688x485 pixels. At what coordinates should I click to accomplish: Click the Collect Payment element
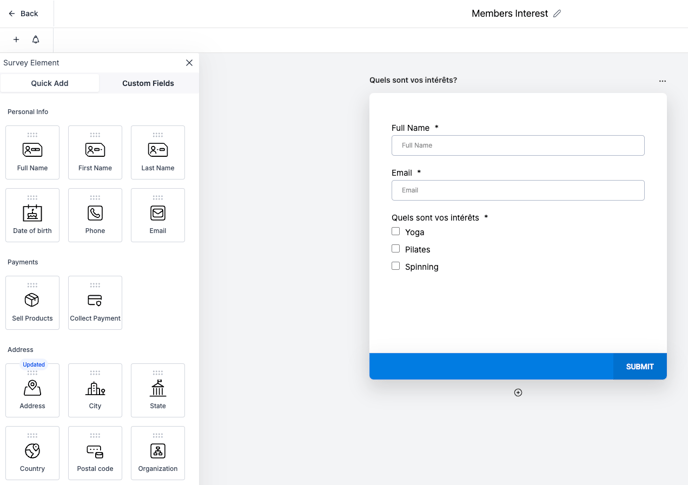tap(95, 302)
